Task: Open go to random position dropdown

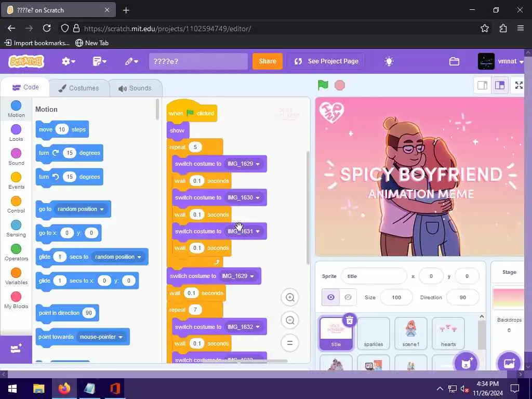Action: (x=81, y=209)
